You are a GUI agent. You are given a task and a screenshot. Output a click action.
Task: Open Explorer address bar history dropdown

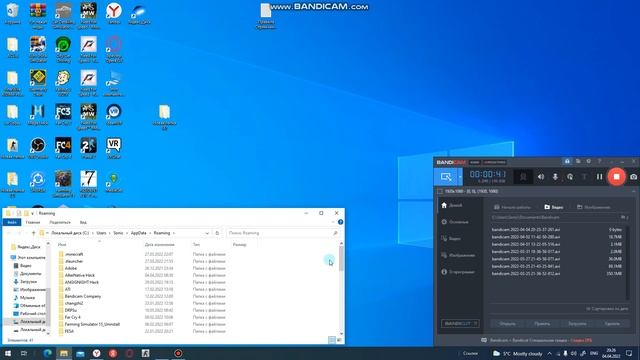207,233
